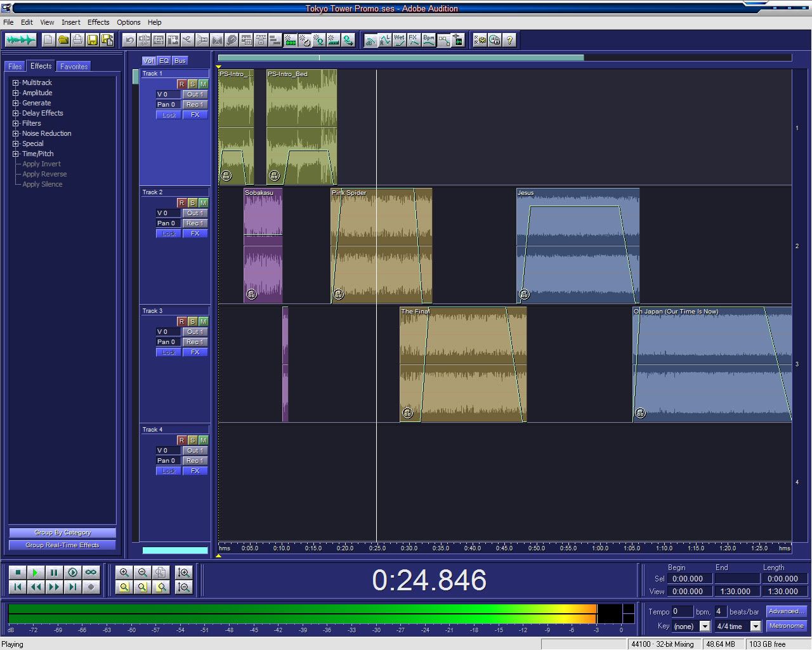The image size is (812, 650).
Task: Open existing session folder icon
Action: (x=63, y=40)
